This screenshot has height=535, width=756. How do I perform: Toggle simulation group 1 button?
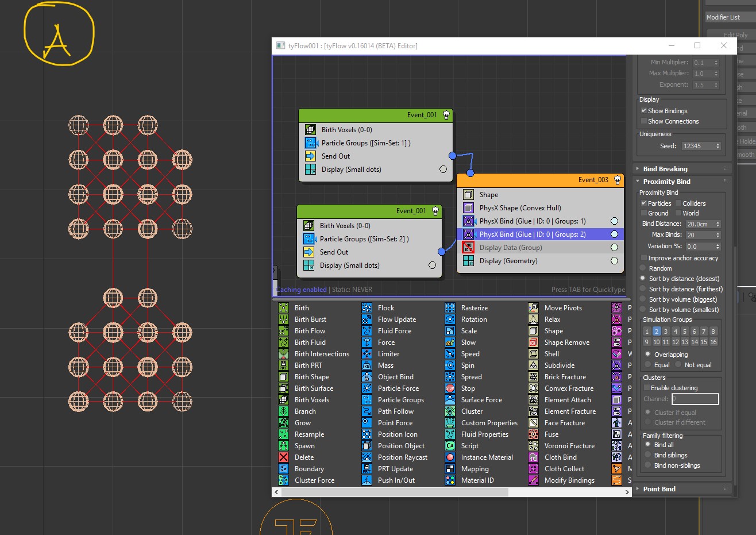(x=647, y=332)
